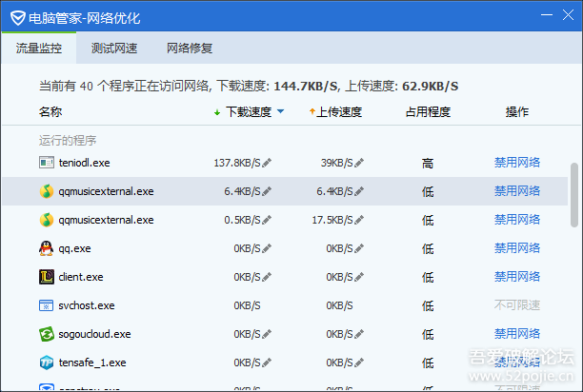Screen dimensions: 583x392
Task: Click the 操作 column header
Action: pyautogui.click(x=517, y=111)
